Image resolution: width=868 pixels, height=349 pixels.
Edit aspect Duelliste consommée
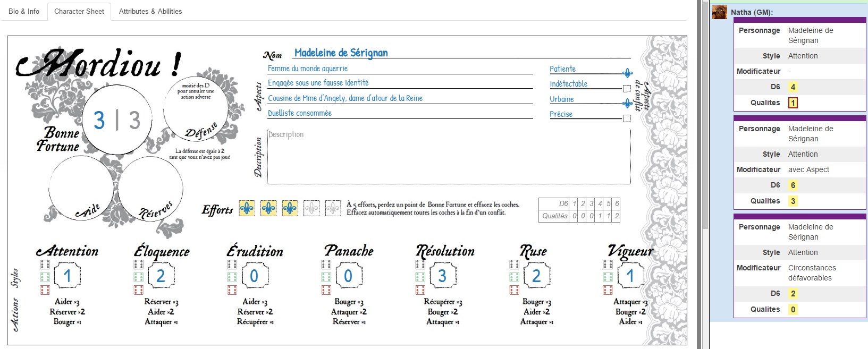coord(400,113)
